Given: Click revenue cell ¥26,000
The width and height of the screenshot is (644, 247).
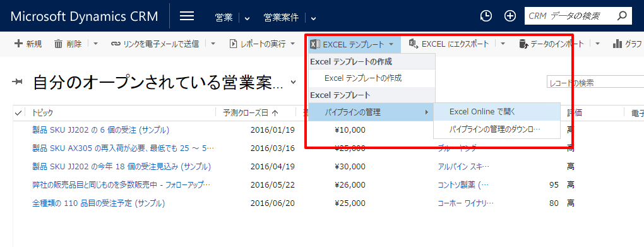Looking at the screenshot, I should [350, 185].
